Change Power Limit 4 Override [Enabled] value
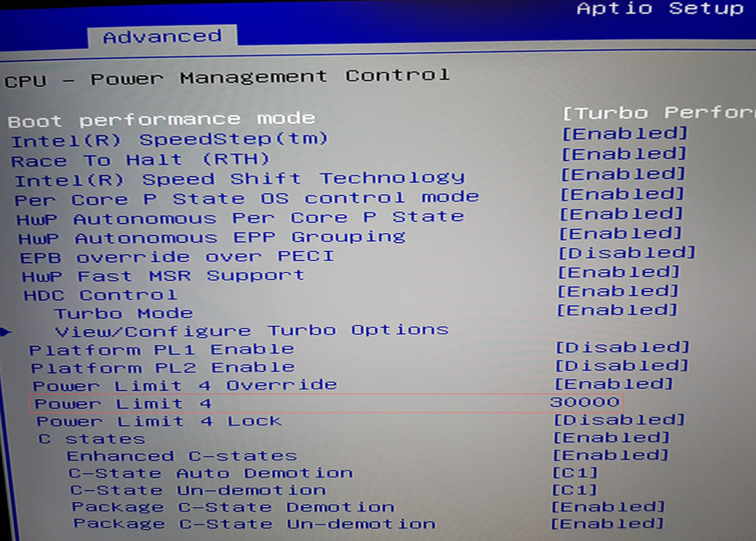 tap(614, 384)
